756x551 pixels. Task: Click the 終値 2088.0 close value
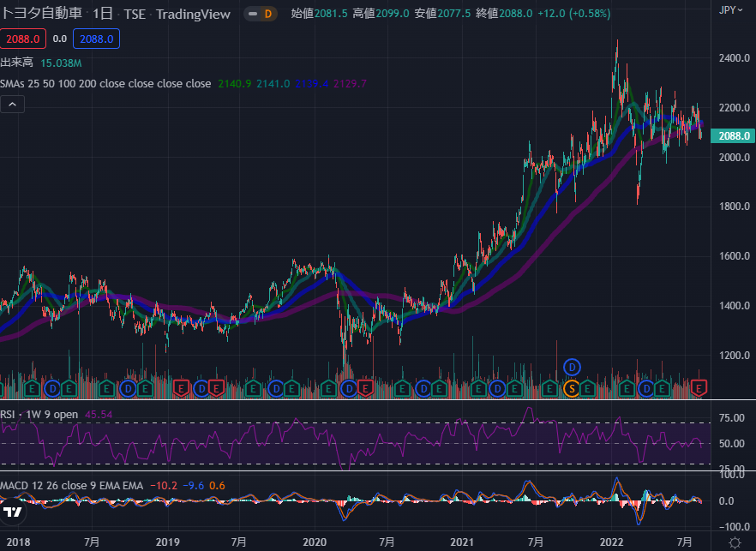[504, 14]
